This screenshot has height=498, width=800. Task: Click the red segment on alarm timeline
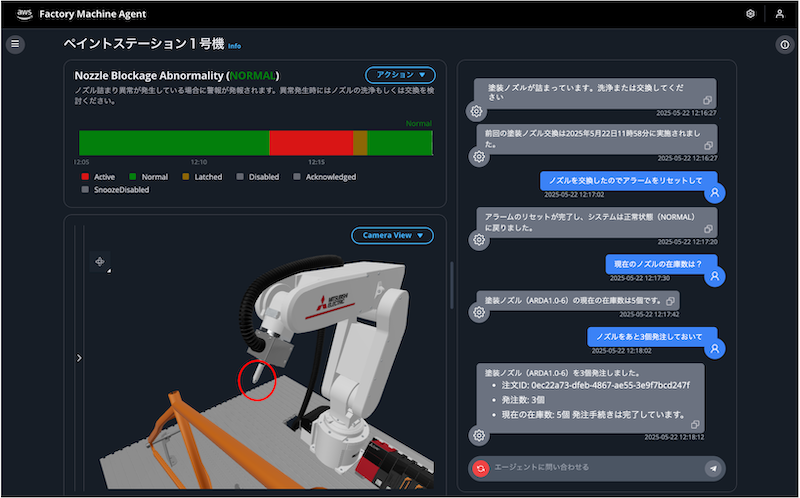311,142
